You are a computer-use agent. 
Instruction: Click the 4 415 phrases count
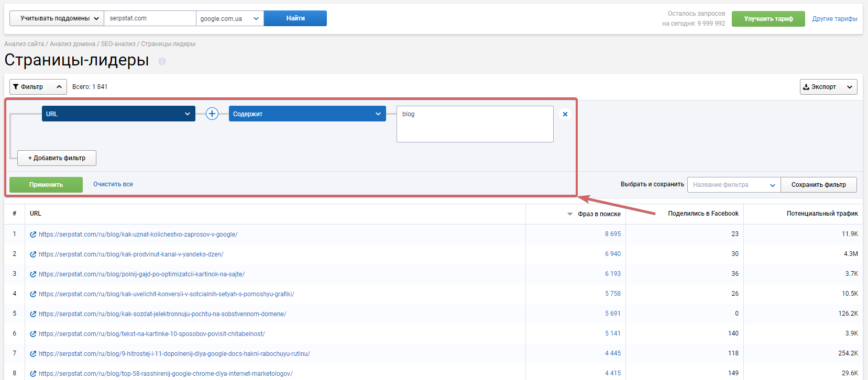click(x=613, y=373)
